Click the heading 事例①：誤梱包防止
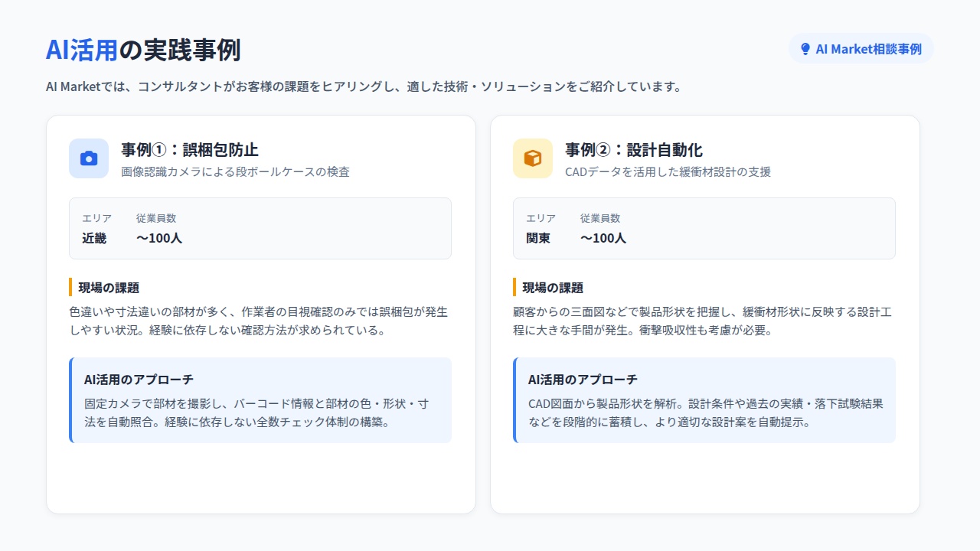 pos(190,149)
